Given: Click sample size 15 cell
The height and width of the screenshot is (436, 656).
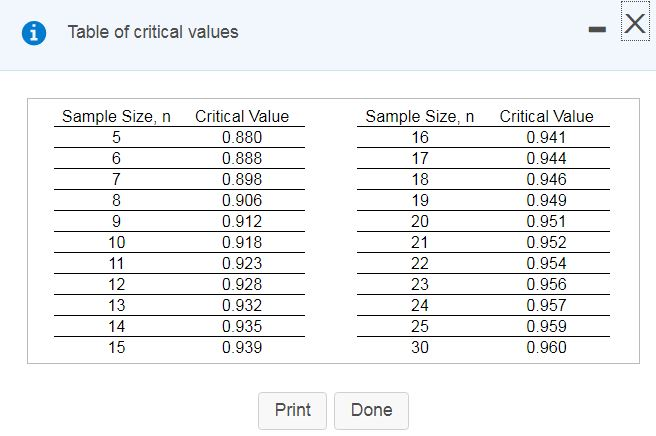Looking at the screenshot, I should (116, 347).
